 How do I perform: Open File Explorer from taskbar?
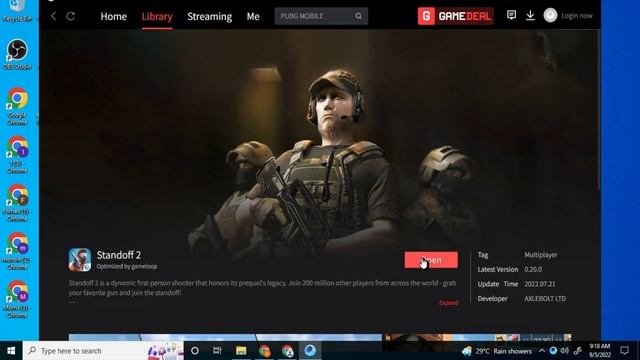(241, 351)
